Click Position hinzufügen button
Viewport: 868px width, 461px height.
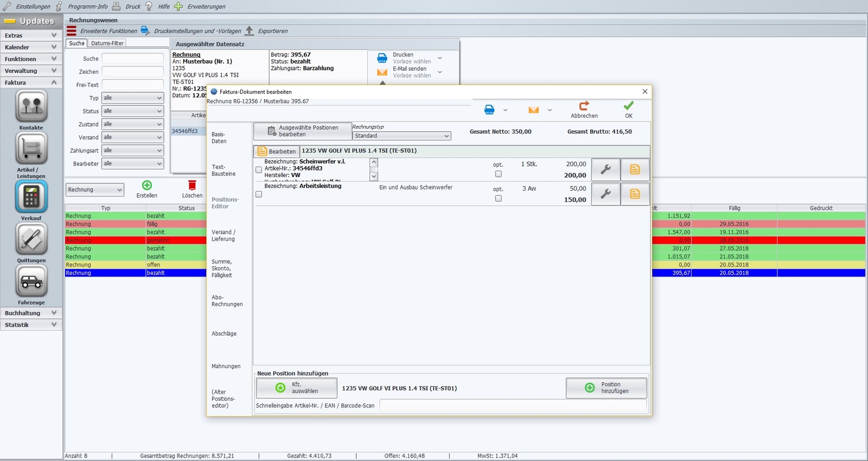[607, 388]
